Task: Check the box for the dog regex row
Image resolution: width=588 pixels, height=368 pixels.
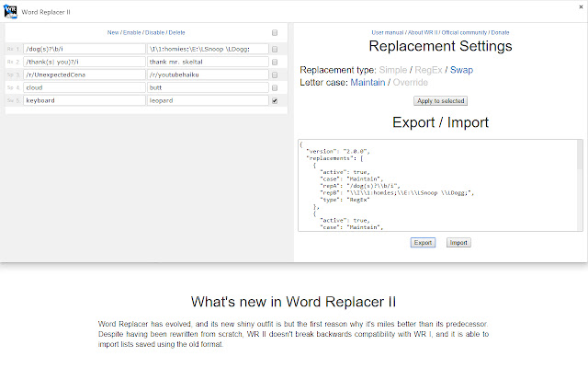Action: click(275, 49)
